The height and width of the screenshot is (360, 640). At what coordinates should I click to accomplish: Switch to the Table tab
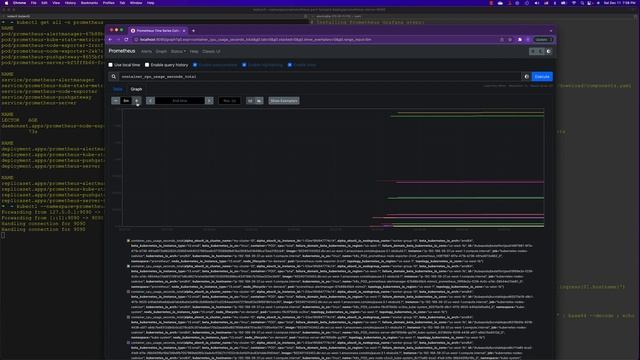point(118,89)
